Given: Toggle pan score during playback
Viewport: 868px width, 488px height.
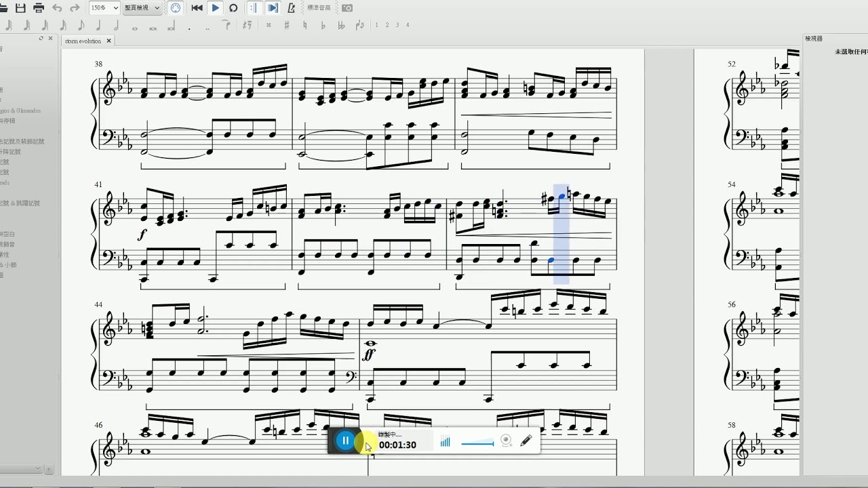Looking at the screenshot, I should coord(273,8).
